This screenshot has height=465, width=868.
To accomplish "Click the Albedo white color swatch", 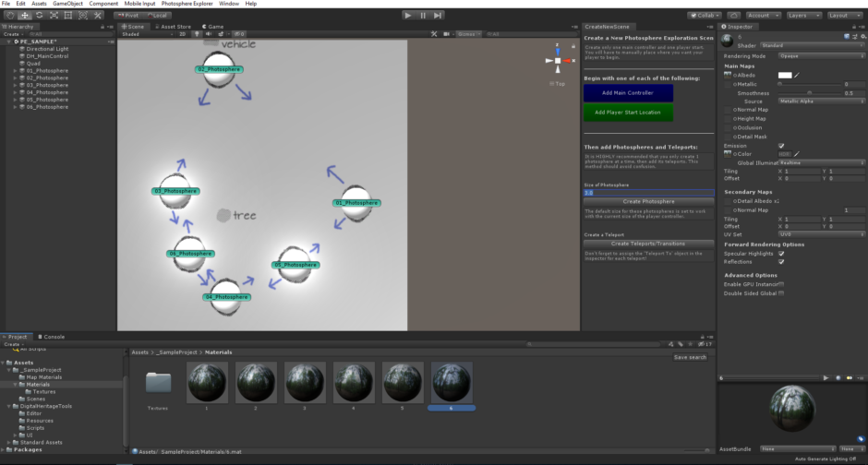I will pos(785,75).
